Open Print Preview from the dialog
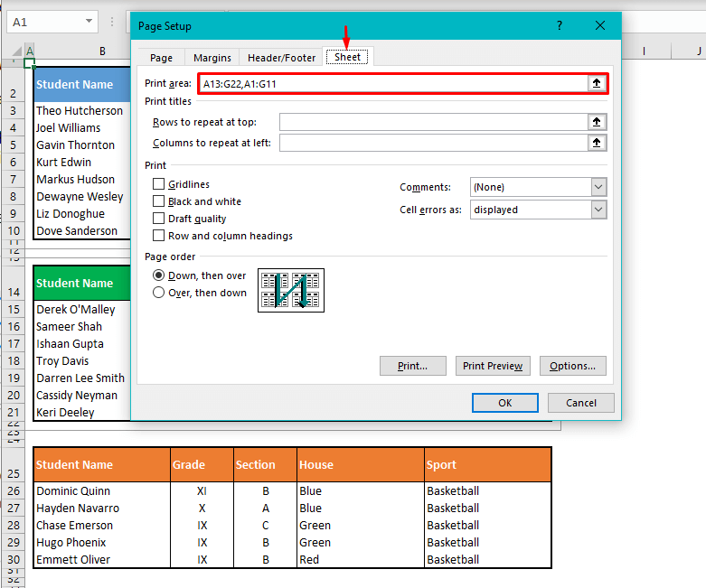This screenshot has width=706, height=588. pos(493,366)
